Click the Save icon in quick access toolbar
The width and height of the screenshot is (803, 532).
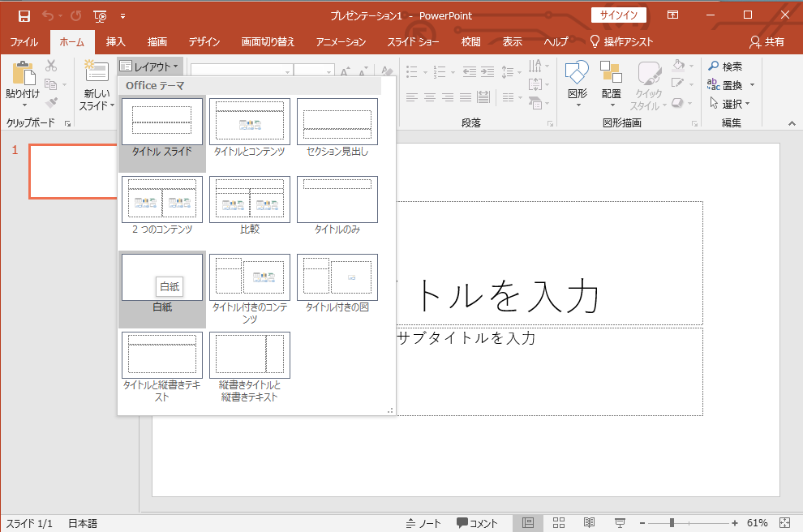tap(24, 15)
